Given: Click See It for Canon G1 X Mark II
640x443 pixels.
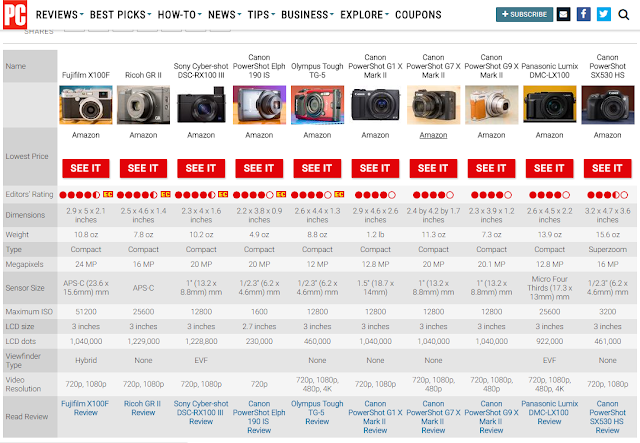Looking at the screenshot, I should pyautogui.click(x=375, y=168).
